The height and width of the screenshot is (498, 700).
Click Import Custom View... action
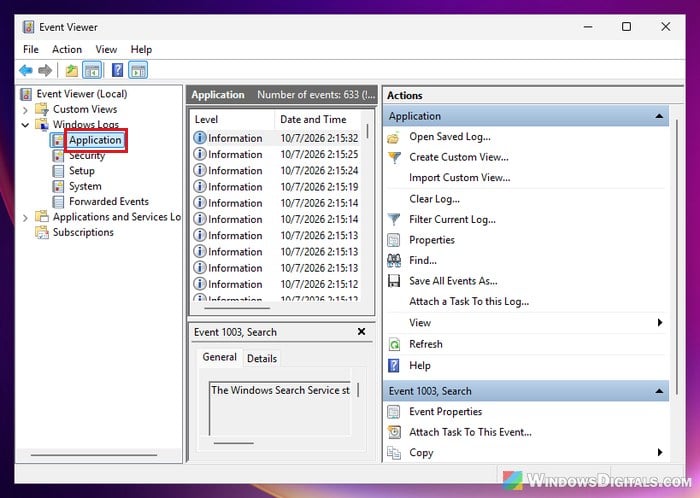pos(459,178)
